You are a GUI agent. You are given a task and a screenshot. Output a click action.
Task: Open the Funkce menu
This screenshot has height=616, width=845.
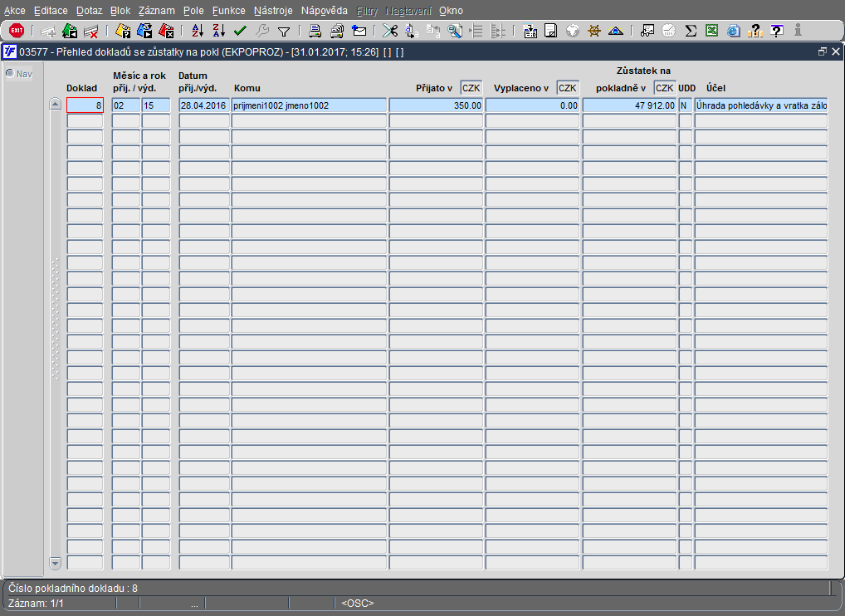tap(228, 11)
